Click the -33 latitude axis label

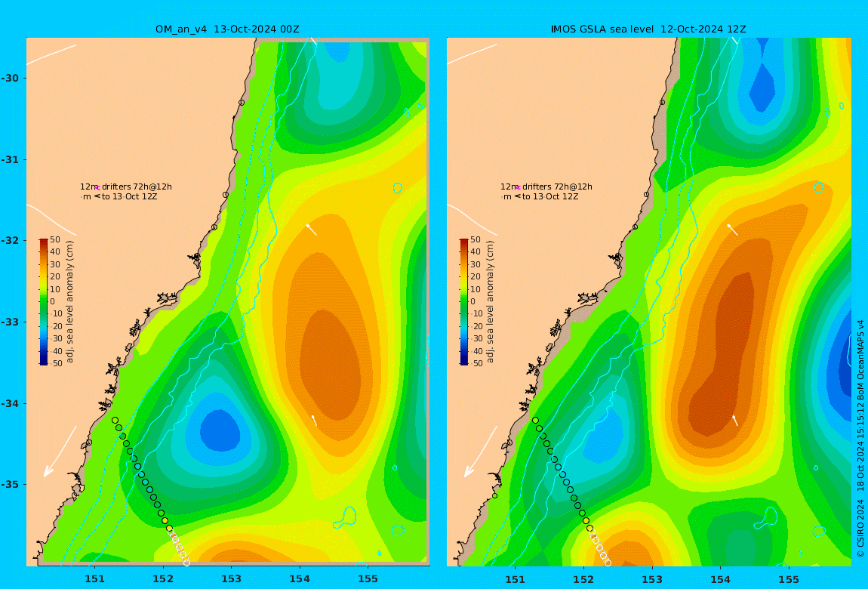(10, 322)
